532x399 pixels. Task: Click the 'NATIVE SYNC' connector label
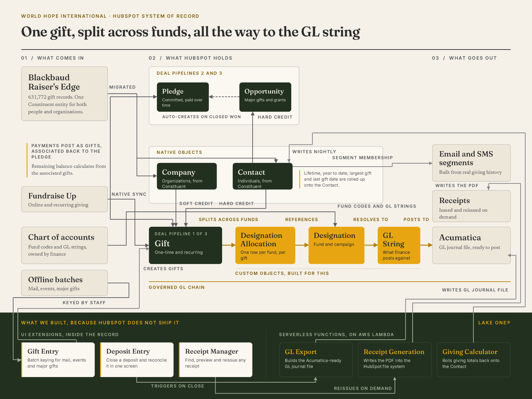point(129,194)
